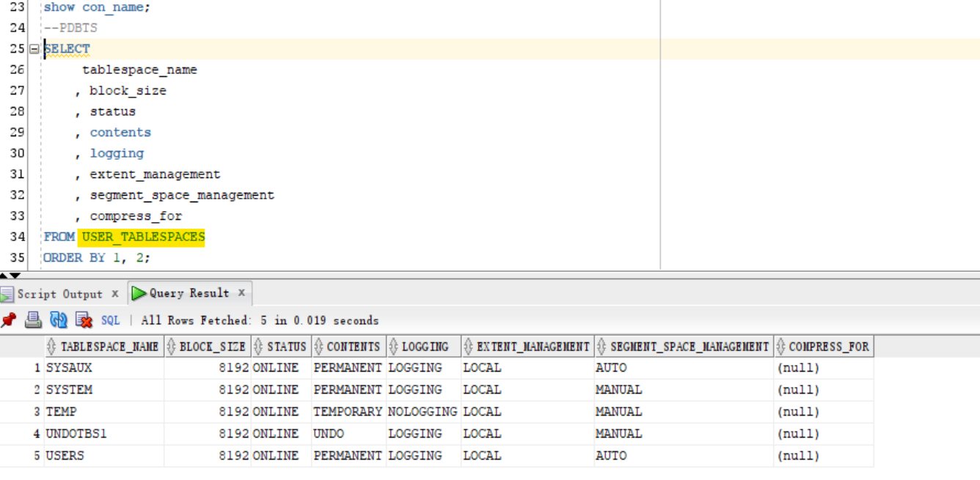Place cursor on tablespace_name in line 26
Screen dimensions: 980x480
coord(139,70)
